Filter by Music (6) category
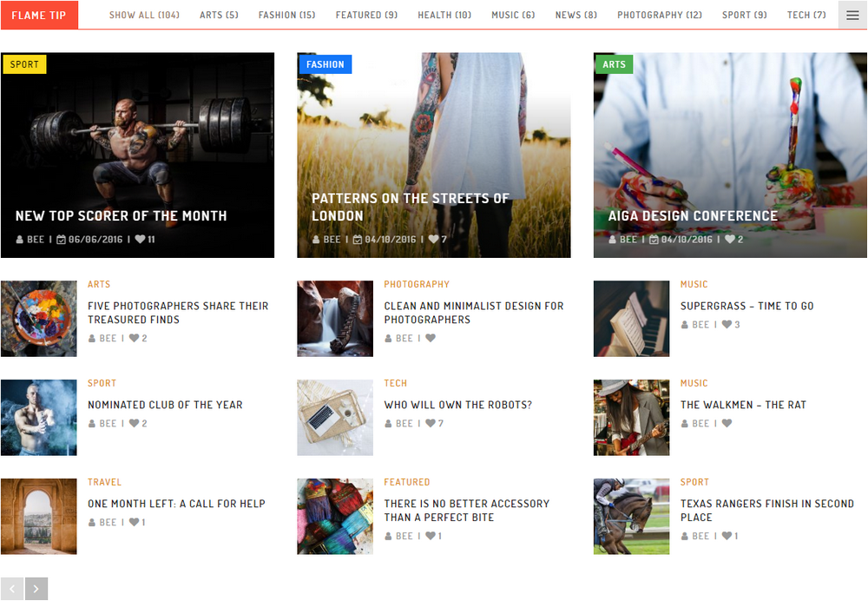Viewport: 868px width, 601px height. (x=513, y=15)
